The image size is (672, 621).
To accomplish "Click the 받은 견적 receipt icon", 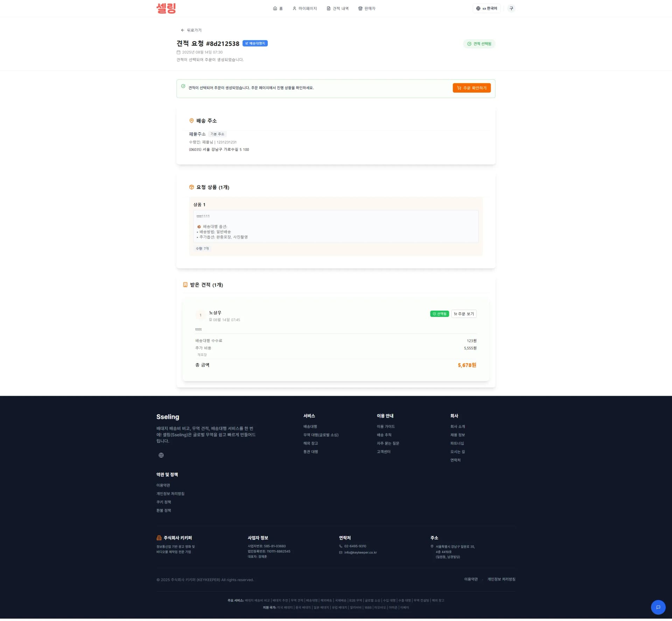I will 185,285.
